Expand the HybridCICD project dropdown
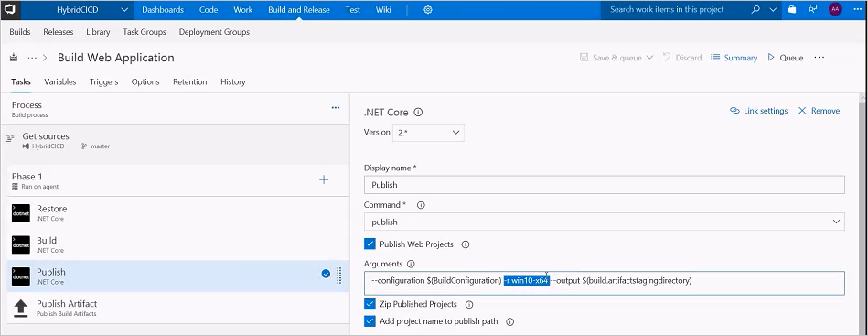The height and width of the screenshot is (336, 868). pyautogui.click(x=124, y=10)
